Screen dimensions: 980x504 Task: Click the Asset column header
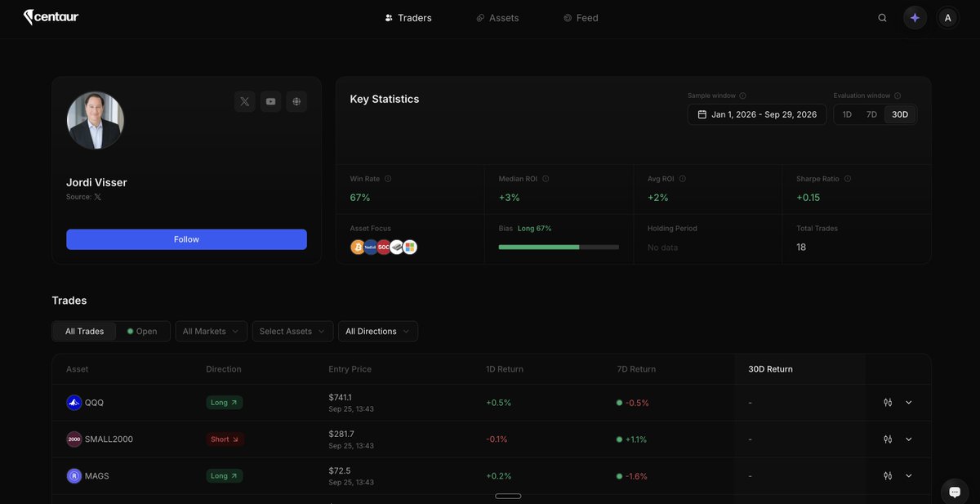tap(77, 369)
